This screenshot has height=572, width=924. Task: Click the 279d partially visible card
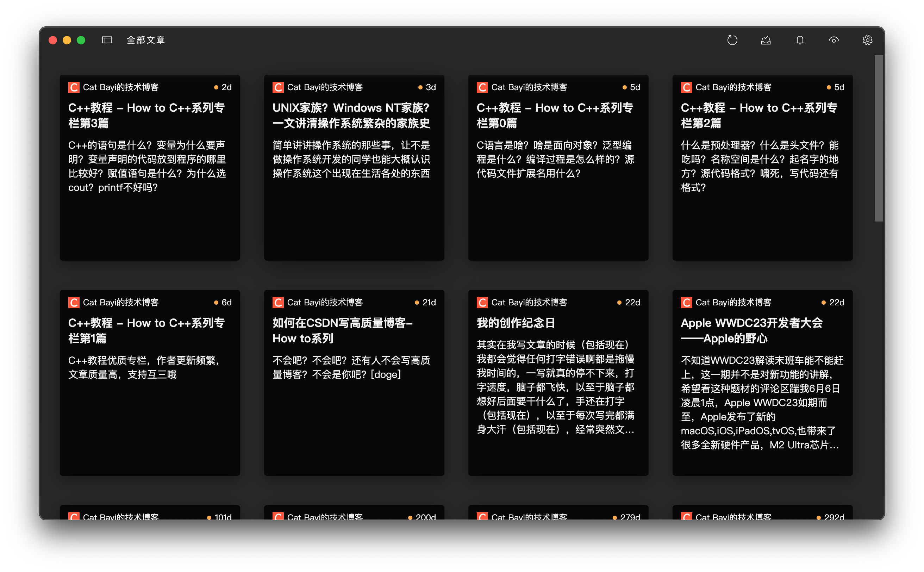(x=558, y=512)
